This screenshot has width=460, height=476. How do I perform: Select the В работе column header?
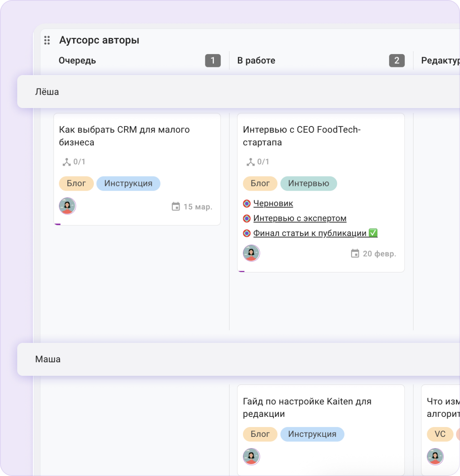point(256,61)
